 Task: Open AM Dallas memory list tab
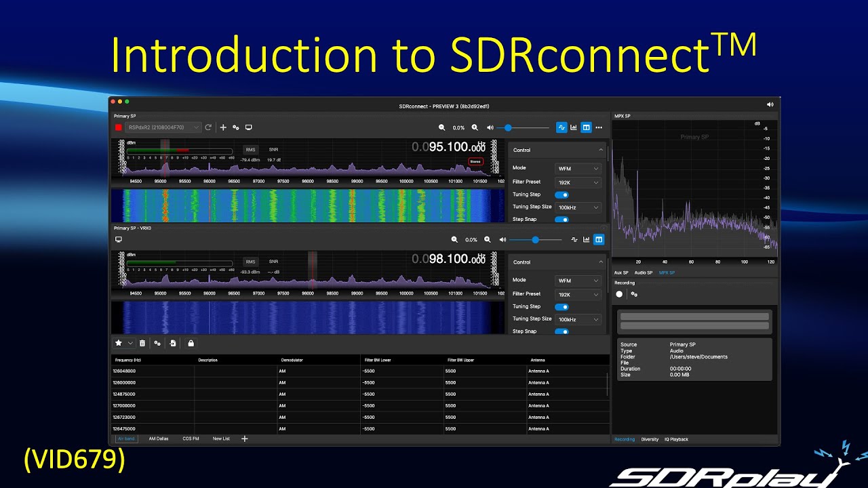pos(159,439)
